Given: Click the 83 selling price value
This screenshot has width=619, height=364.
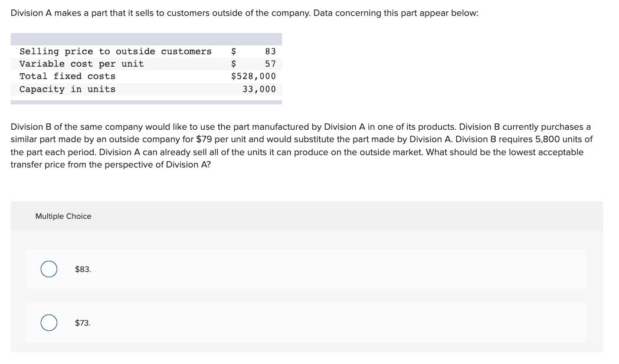Looking at the screenshot, I should coord(270,51).
